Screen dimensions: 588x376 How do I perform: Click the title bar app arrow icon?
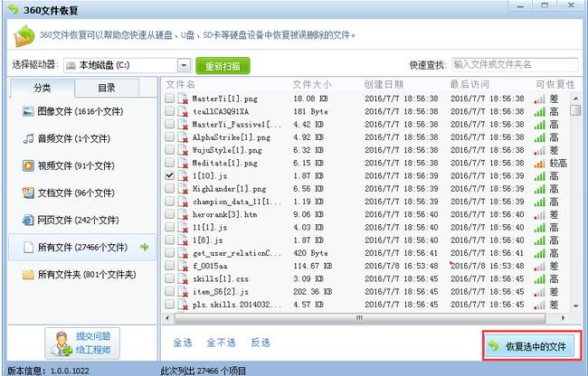14,9
